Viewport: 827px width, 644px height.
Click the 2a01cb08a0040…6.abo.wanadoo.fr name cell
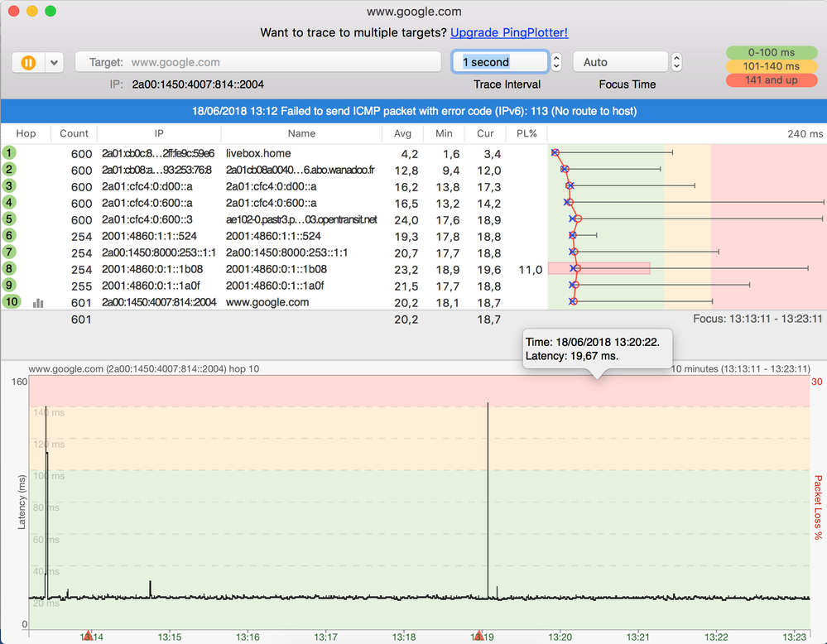301,170
